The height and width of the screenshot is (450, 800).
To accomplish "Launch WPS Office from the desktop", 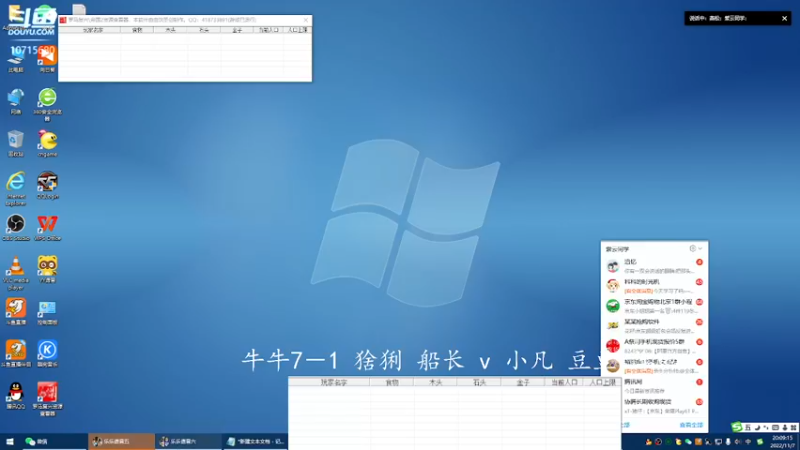I will click(x=47, y=228).
